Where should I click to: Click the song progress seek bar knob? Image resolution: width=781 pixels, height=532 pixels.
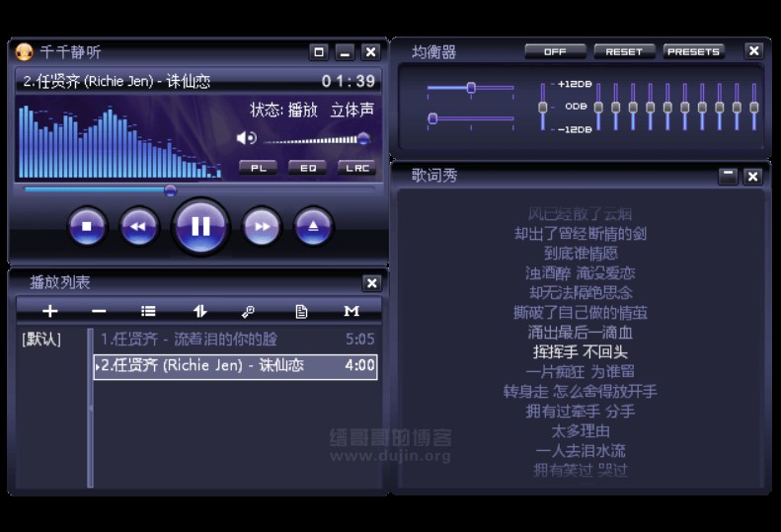point(171,190)
